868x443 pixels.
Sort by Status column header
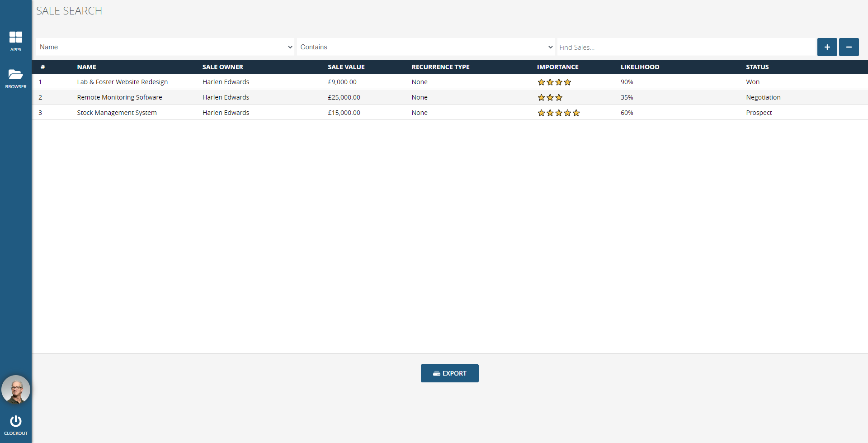click(x=757, y=67)
